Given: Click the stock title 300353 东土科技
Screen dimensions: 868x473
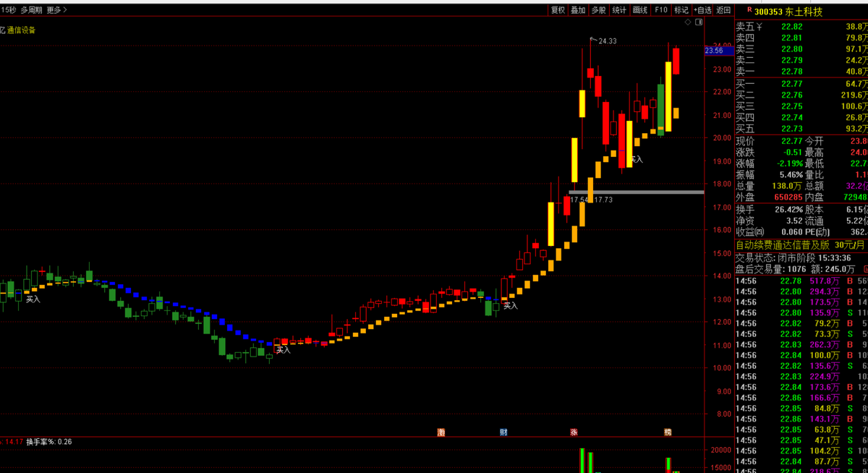Looking at the screenshot, I should pos(788,11).
